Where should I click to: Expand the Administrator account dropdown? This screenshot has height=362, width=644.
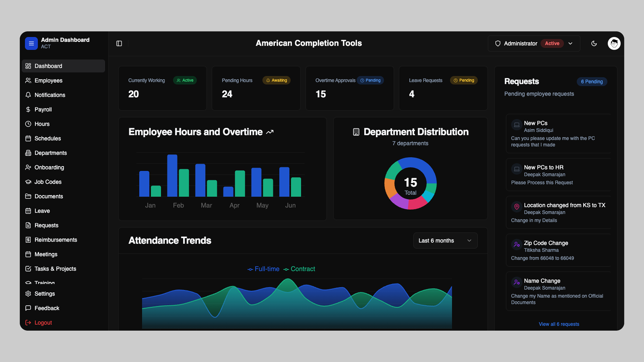[570, 43]
